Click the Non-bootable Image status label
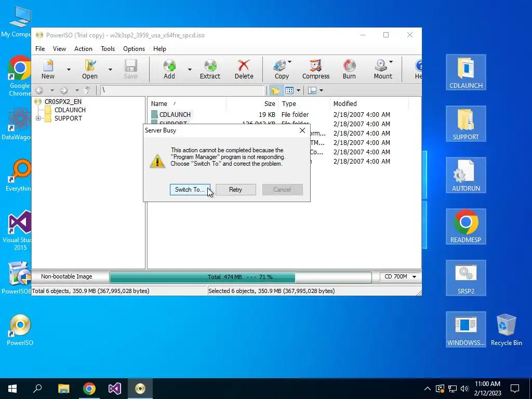 pyautogui.click(x=66, y=276)
